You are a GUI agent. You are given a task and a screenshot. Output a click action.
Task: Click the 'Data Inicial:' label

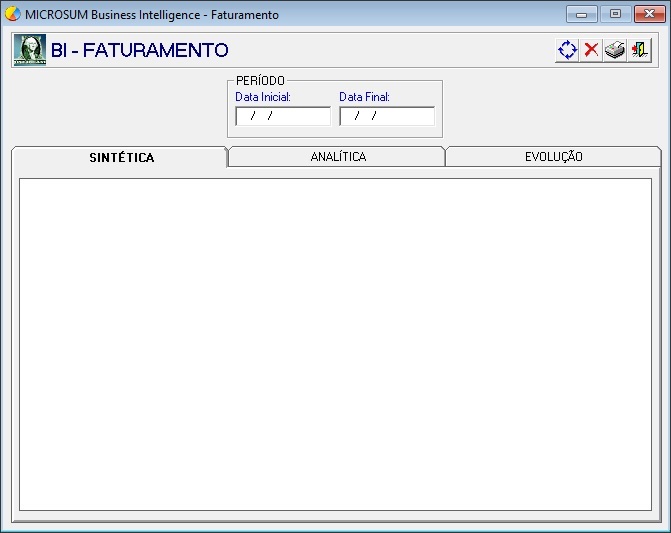coord(263,97)
